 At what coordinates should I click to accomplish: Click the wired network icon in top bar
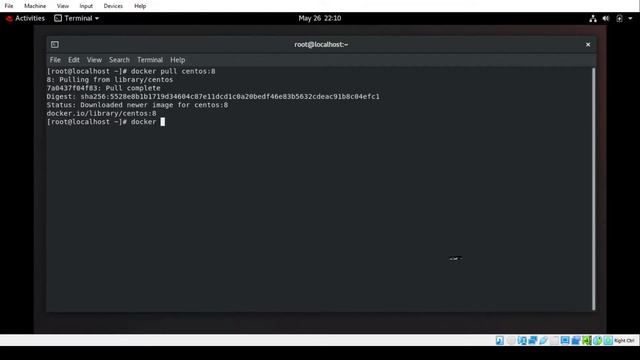tap(593, 18)
